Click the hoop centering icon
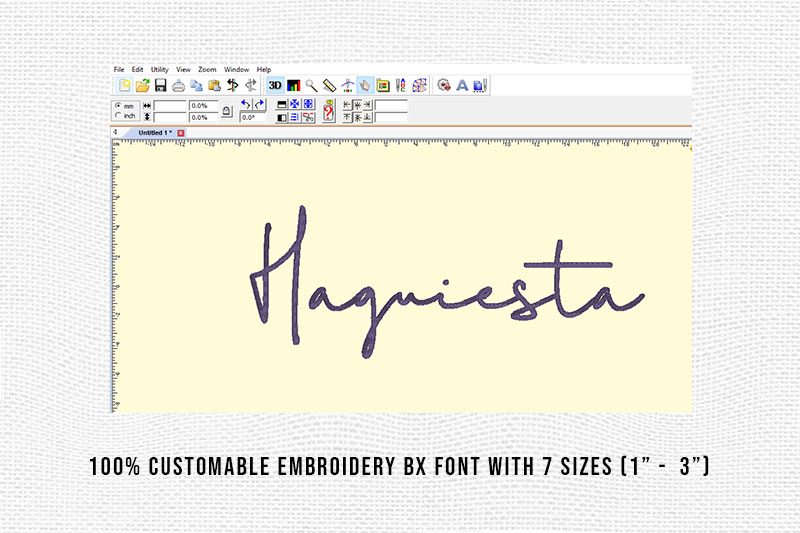 [347, 85]
